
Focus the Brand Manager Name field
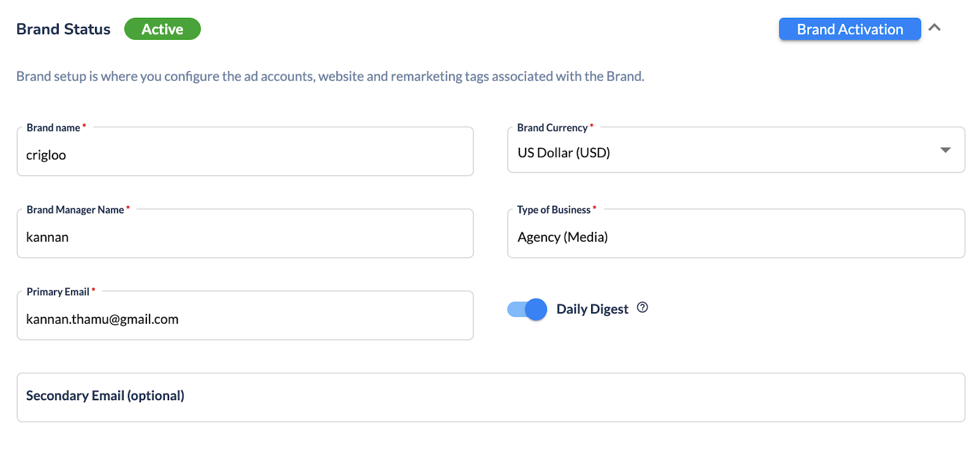(245, 234)
